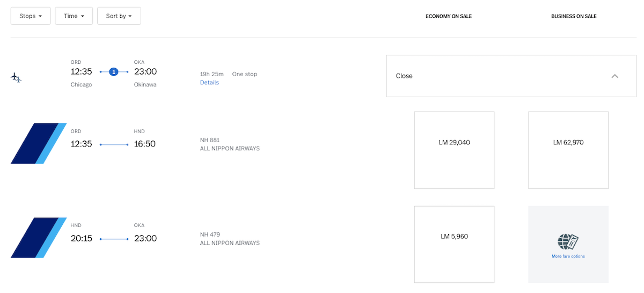Click the 16:50 HND arrival time
This screenshot has width=644, height=293.
click(x=145, y=144)
